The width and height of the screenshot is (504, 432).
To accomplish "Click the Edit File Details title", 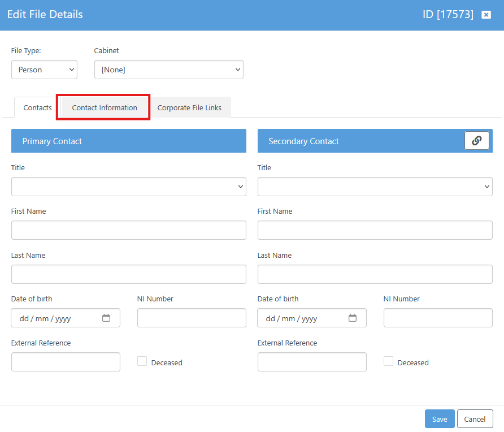I will tap(45, 15).
